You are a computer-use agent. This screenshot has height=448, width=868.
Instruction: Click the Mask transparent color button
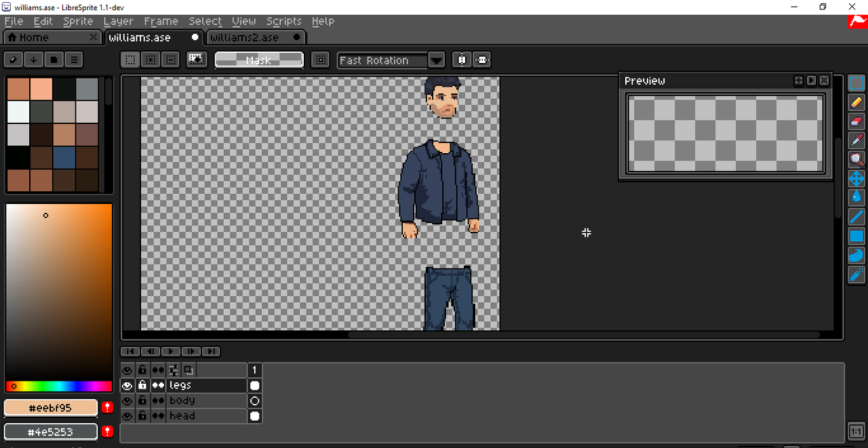(x=259, y=60)
